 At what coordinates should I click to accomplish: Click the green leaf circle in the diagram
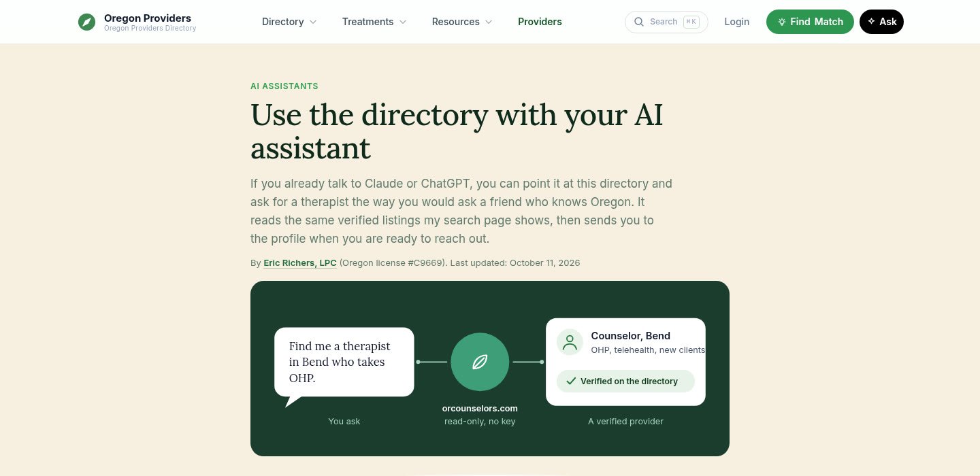coord(480,362)
